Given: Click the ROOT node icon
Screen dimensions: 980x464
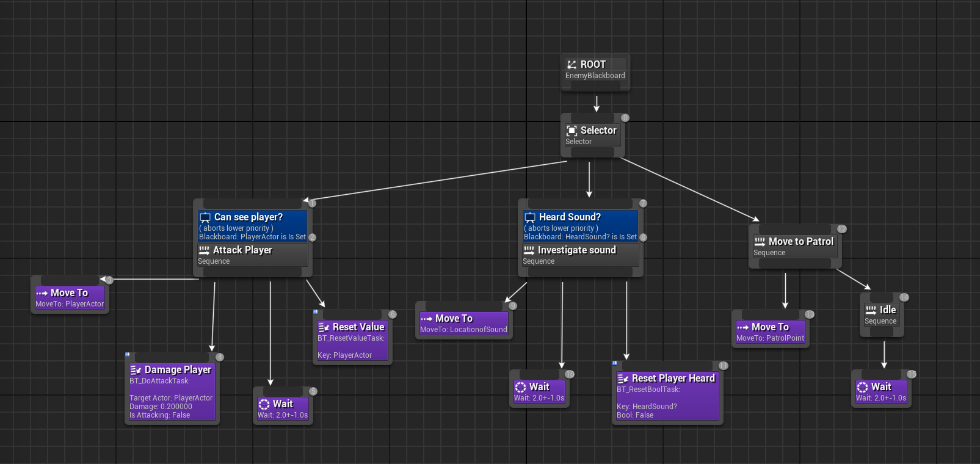Looking at the screenshot, I should [572, 65].
